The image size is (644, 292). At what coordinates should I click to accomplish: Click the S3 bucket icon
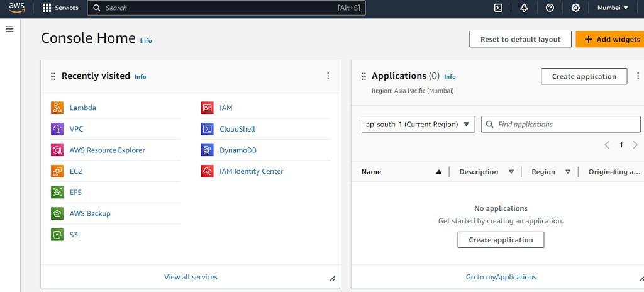57,235
